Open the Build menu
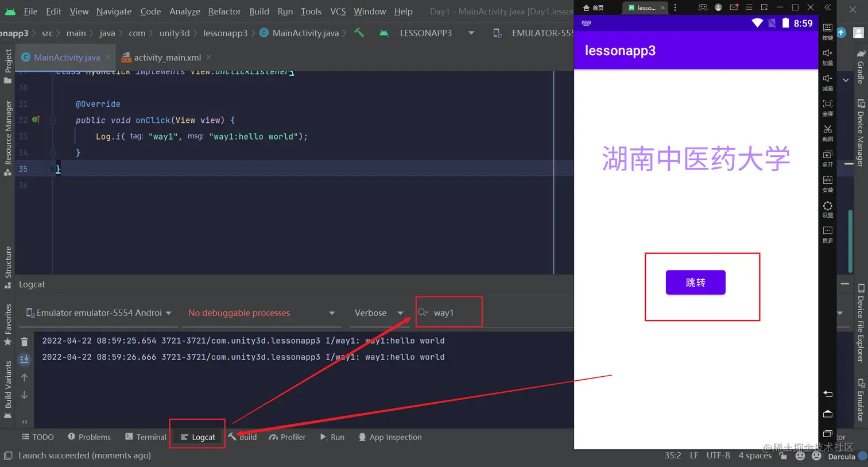 pos(259,11)
